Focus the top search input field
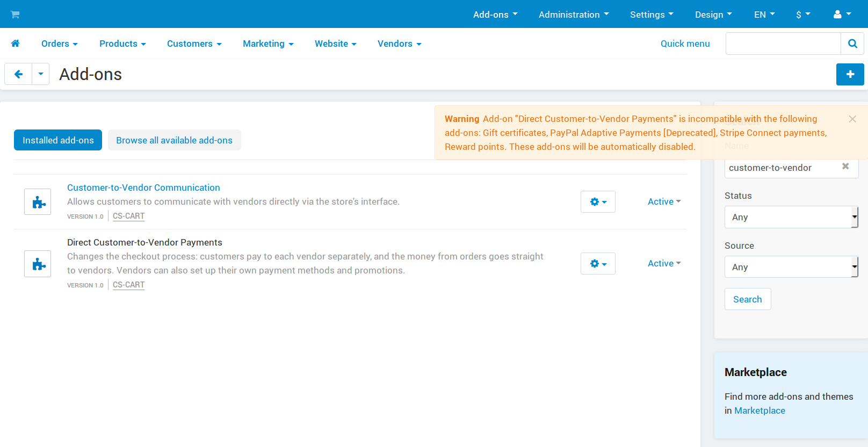The height and width of the screenshot is (447, 868). (783, 44)
